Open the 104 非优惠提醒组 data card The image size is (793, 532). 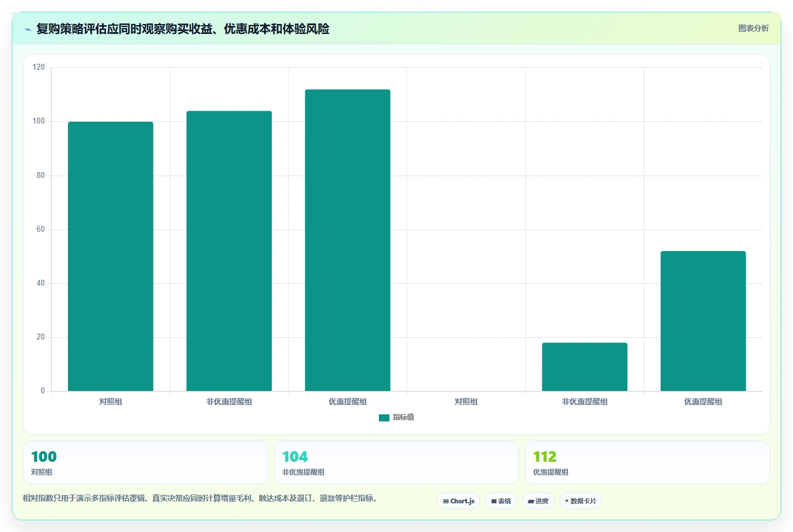pos(396,462)
